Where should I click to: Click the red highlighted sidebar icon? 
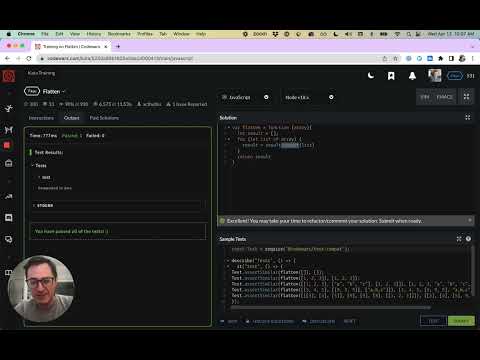point(7,145)
